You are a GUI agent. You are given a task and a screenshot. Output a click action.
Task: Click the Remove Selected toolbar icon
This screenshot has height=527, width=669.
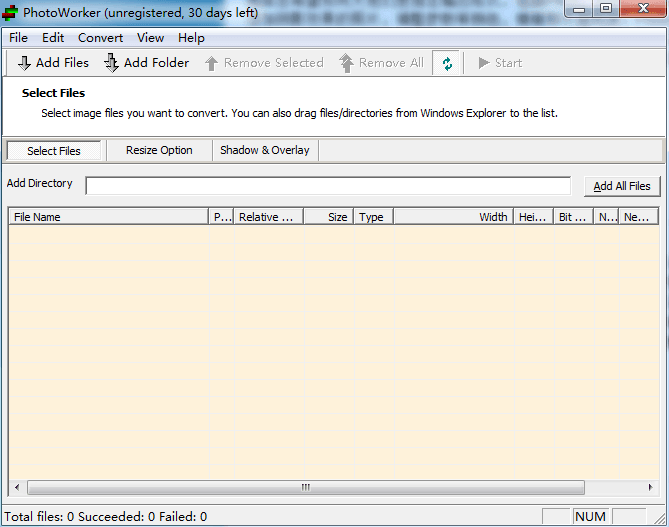[211, 63]
